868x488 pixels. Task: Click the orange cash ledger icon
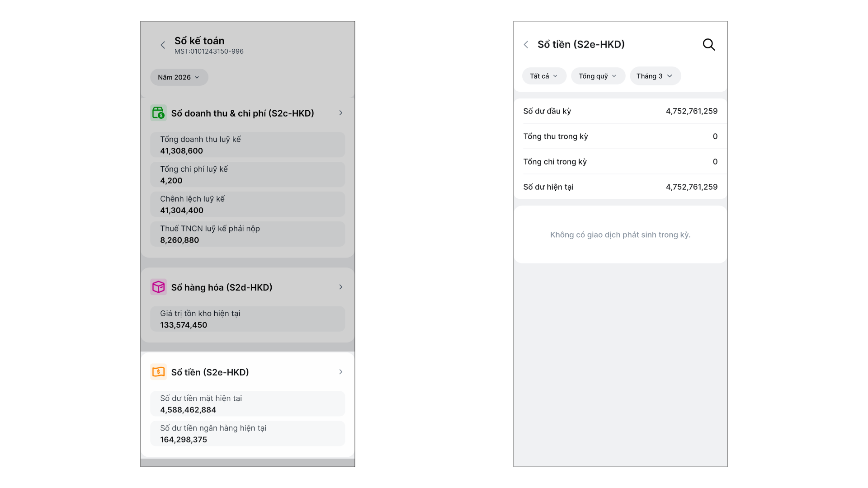coord(158,372)
